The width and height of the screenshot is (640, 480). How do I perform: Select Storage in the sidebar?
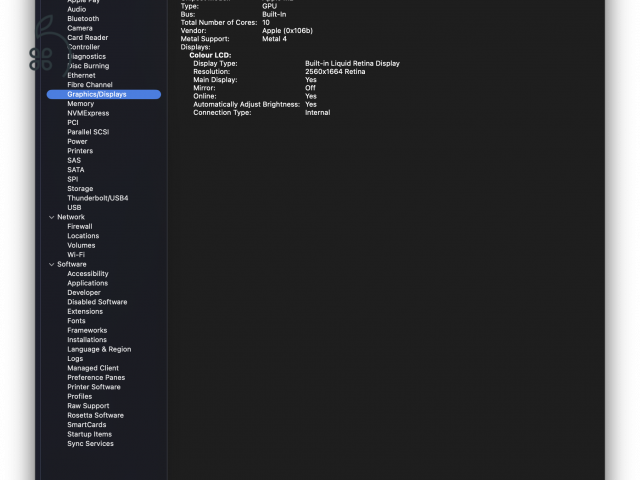click(x=80, y=189)
